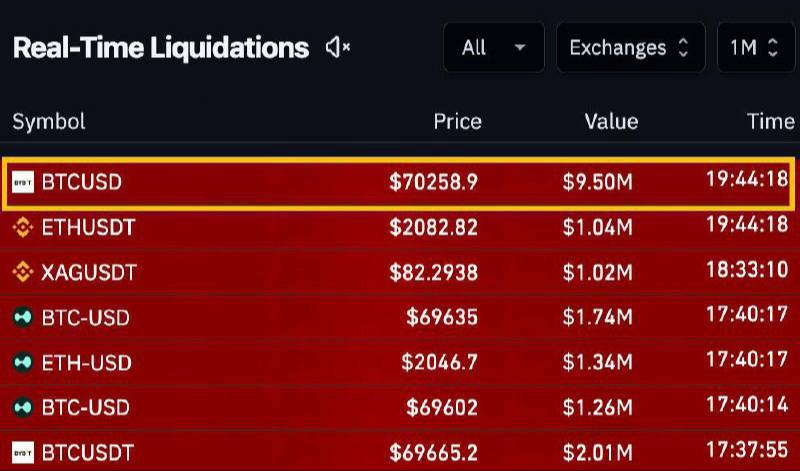This screenshot has width=800, height=471.
Task: Click the Binance icon beside ETHUSDT
Action: pos(23,228)
